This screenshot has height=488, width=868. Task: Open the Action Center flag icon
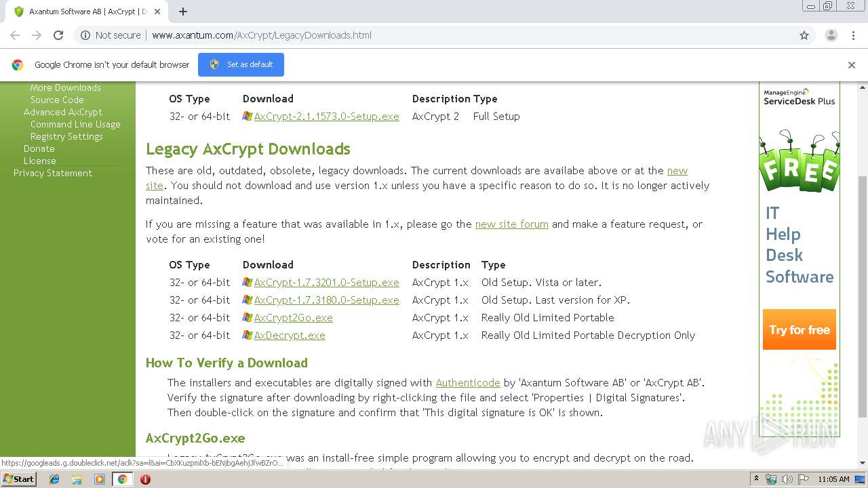coord(804,479)
